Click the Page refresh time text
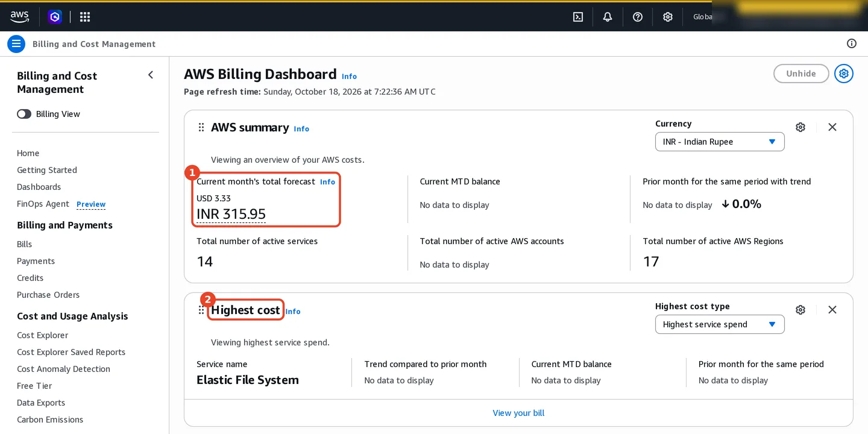The height and width of the screenshot is (434, 868). [310, 92]
